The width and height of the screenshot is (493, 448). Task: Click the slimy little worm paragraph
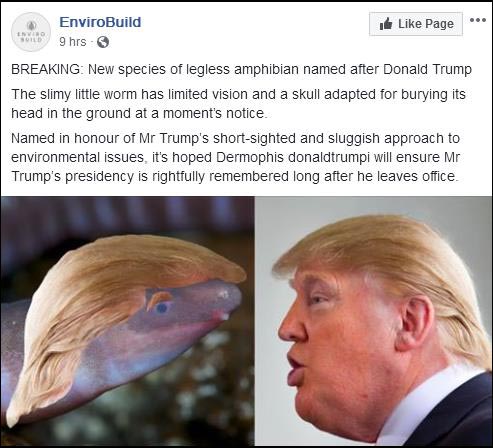(238, 104)
